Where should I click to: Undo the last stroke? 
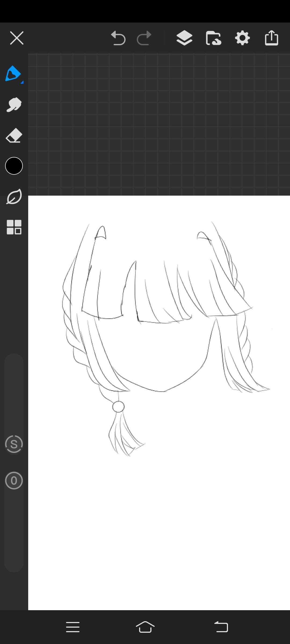pyautogui.click(x=118, y=38)
